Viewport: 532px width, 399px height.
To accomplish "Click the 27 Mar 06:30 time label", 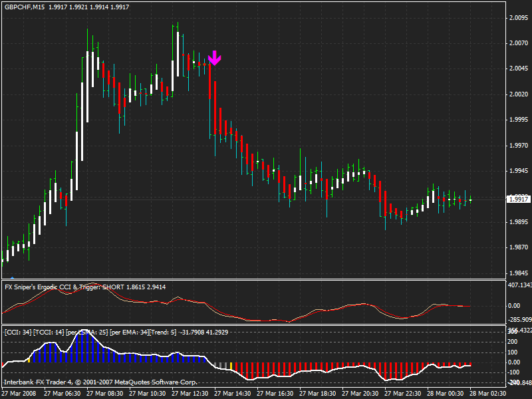I will pos(62,394).
